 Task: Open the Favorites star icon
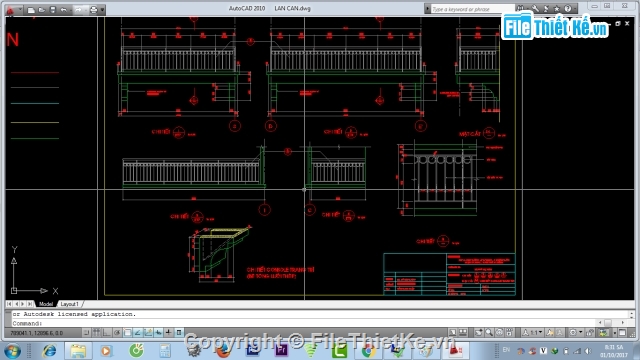(x=557, y=9)
